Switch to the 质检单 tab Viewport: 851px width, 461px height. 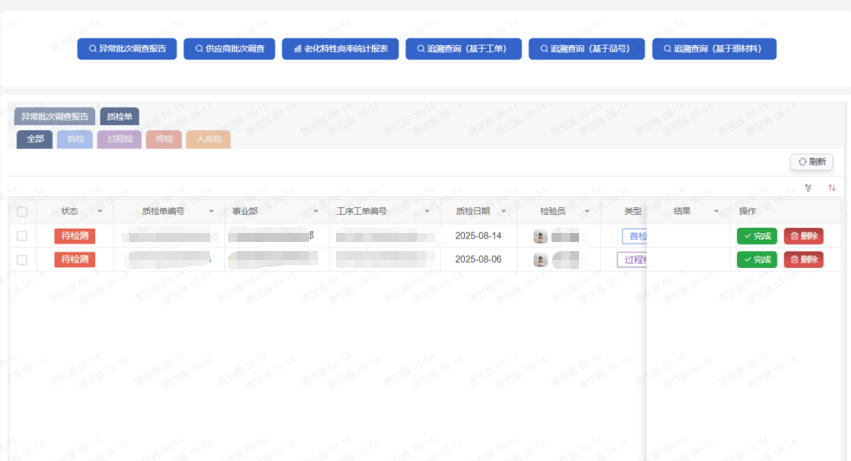[119, 116]
